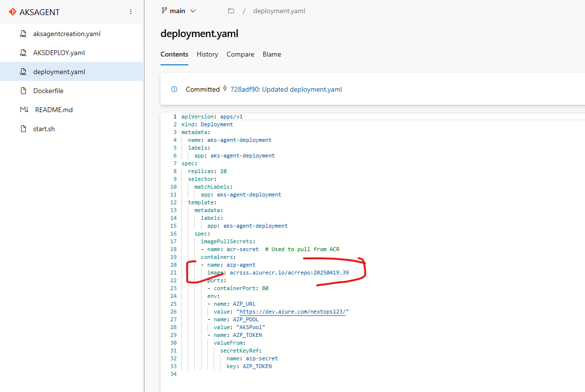Open the AKSAGENT more options menu
Screen dimensions: 585x392
[x=131, y=12]
